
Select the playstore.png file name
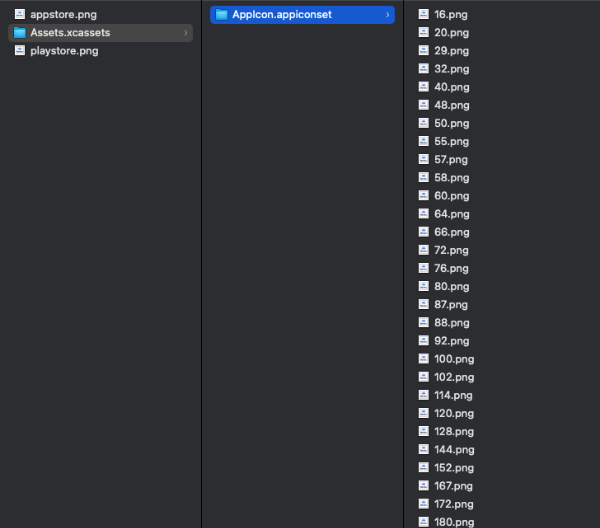click(64, 51)
